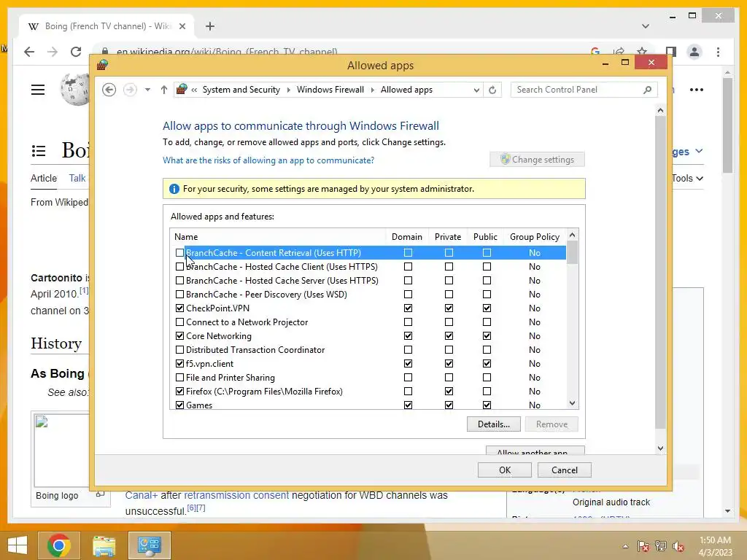Open the address bar history dropdown
Viewport: 747px width, 560px height.
(476, 90)
